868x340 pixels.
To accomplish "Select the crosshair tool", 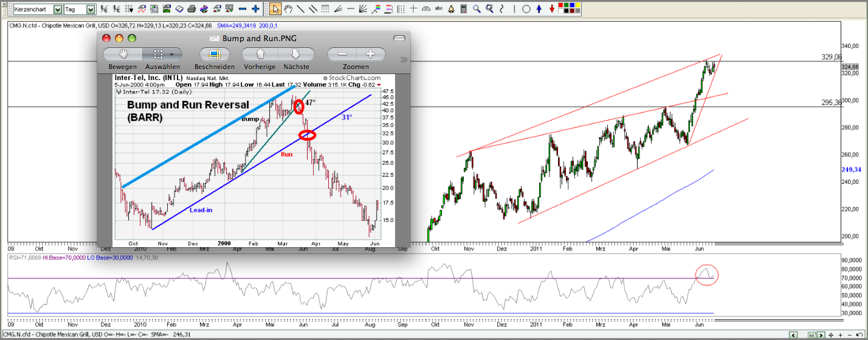I will (x=413, y=9).
